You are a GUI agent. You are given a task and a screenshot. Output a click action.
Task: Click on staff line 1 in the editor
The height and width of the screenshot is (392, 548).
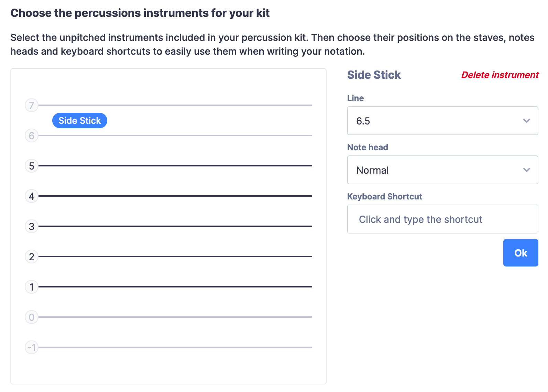[x=175, y=287]
